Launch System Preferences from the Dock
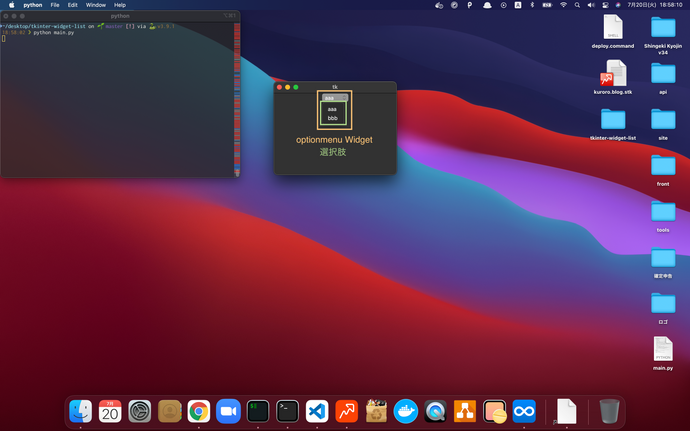Image resolution: width=690 pixels, height=431 pixels. (139, 411)
